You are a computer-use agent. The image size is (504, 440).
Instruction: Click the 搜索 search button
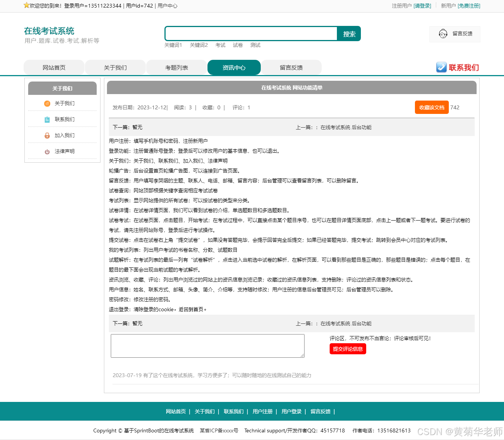click(x=349, y=34)
